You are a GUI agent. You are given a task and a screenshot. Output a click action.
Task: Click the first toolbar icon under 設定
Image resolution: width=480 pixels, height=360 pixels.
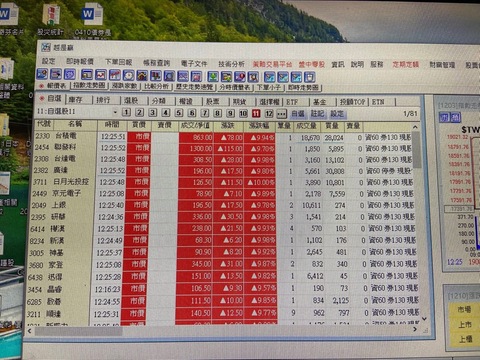click(x=42, y=74)
